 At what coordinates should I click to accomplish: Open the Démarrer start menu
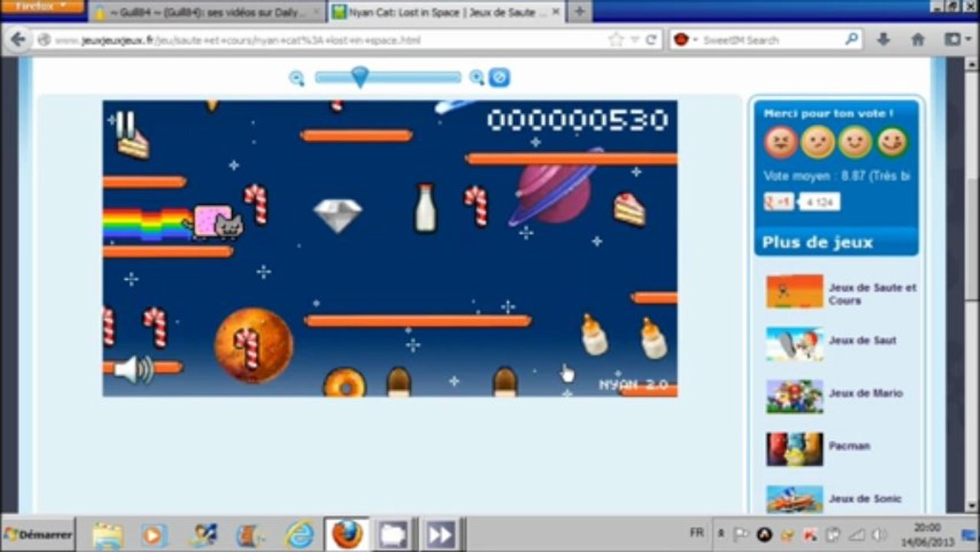coord(38,534)
